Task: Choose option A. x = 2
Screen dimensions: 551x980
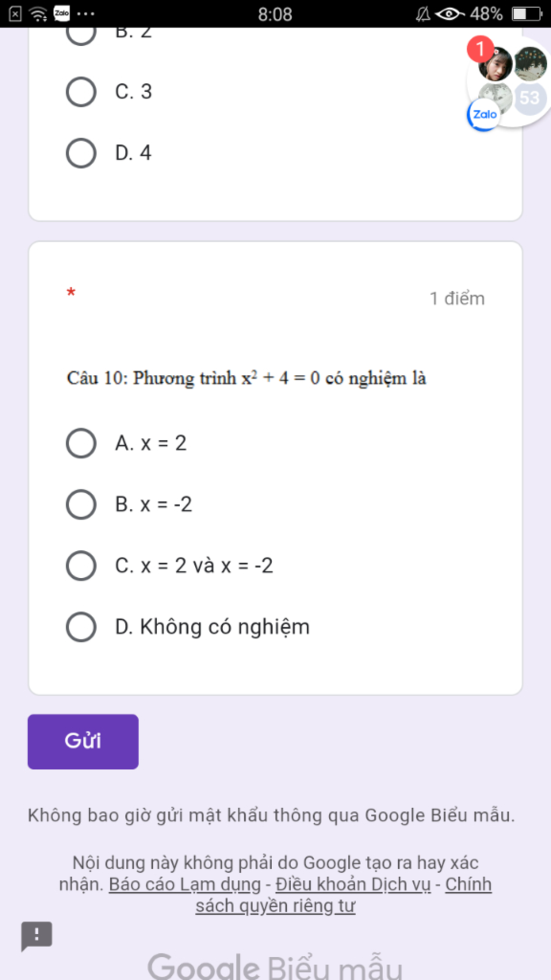Action: (x=126, y=443)
